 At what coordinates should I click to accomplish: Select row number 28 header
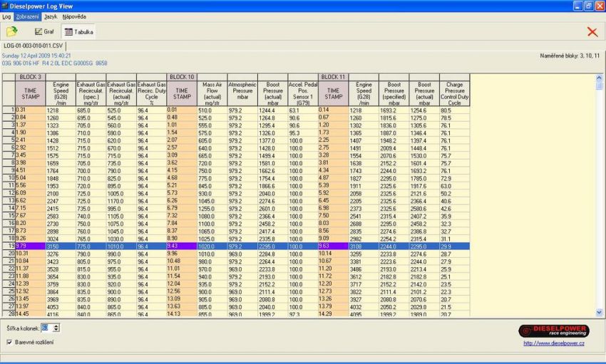pos(9,314)
